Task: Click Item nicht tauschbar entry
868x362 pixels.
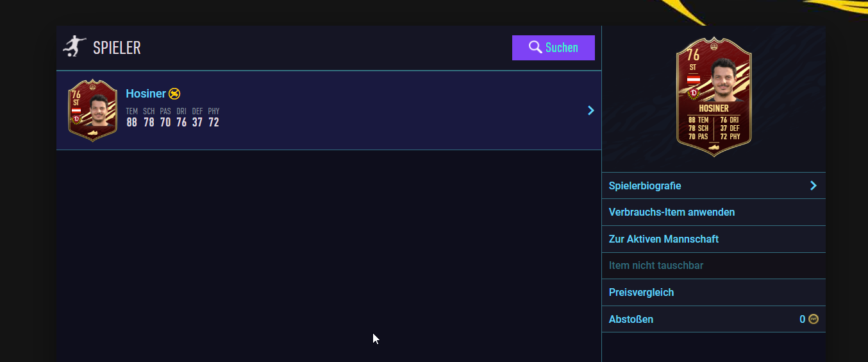Action: (x=714, y=266)
